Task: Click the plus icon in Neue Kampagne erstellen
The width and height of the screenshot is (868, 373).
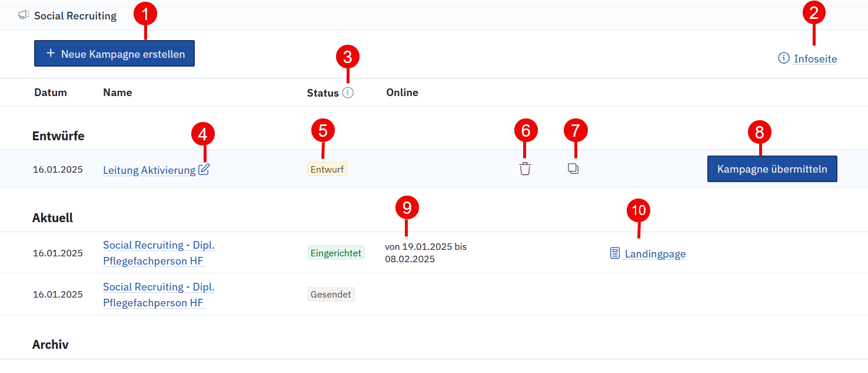Action: [51, 54]
